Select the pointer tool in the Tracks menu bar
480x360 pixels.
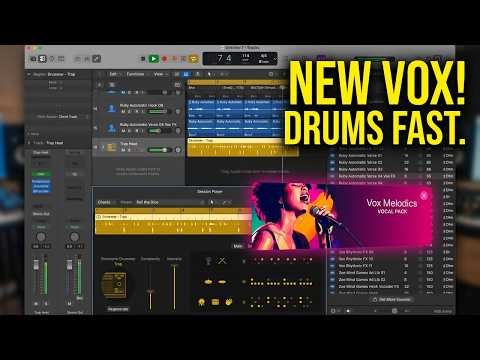(209, 74)
